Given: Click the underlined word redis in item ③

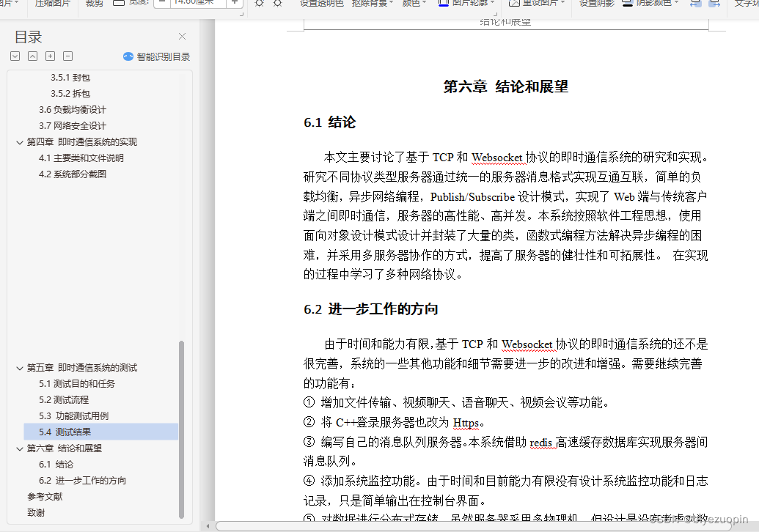Looking at the screenshot, I should click(x=540, y=443).
